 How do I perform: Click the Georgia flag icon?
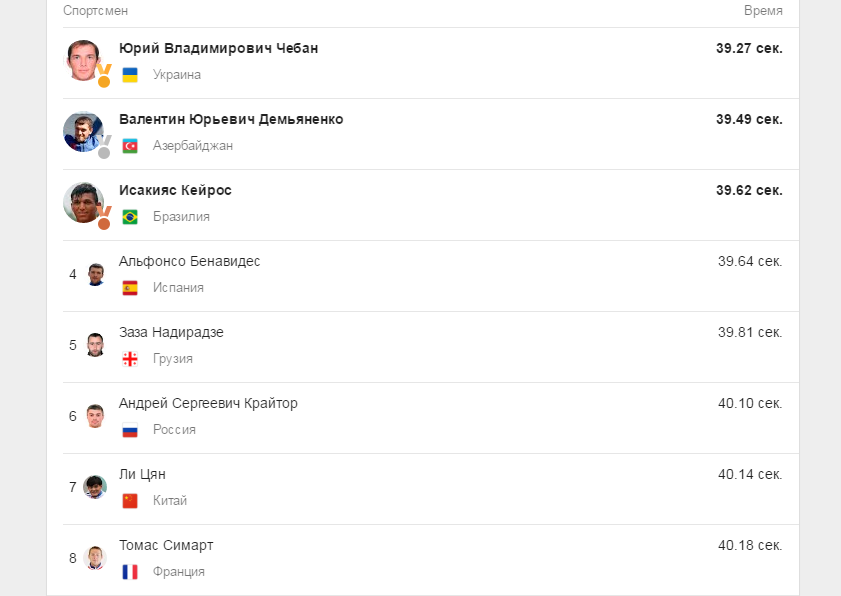click(x=130, y=359)
